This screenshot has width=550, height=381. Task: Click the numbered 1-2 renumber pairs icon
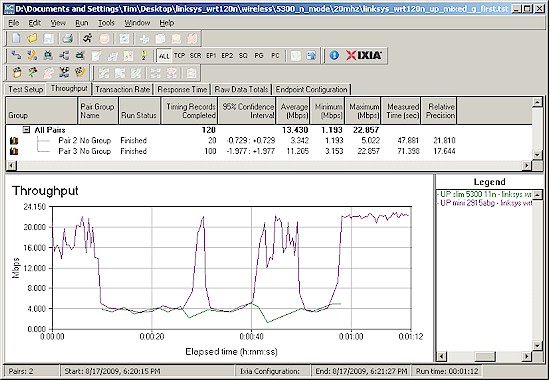[144, 55]
